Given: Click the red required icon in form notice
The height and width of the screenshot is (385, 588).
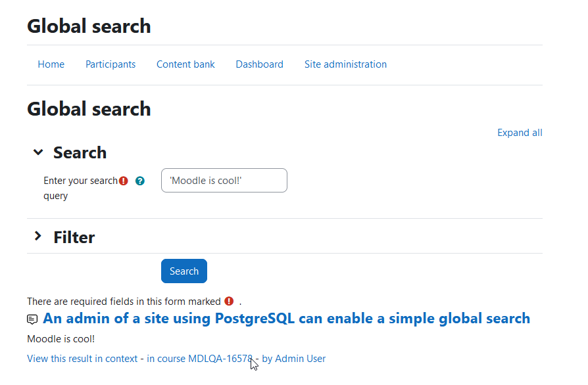Looking at the screenshot, I should tap(229, 301).
